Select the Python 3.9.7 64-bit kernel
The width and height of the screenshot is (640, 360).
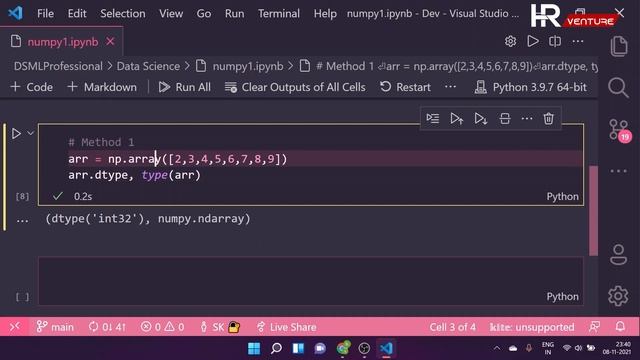click(531, 87)
